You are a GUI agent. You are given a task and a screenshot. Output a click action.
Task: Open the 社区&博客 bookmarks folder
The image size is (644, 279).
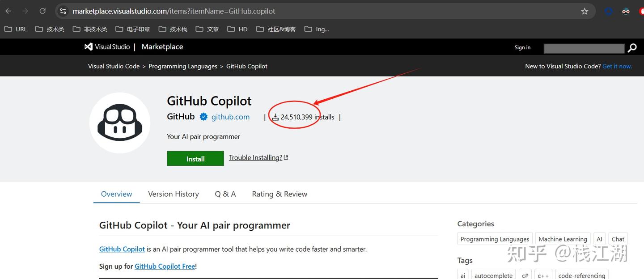pos(276,29)
